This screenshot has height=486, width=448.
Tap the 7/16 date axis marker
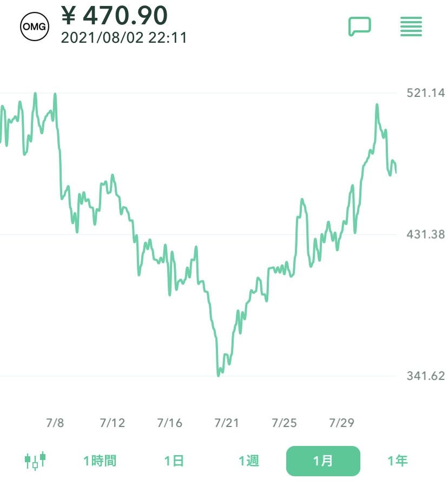pos(170,423)
